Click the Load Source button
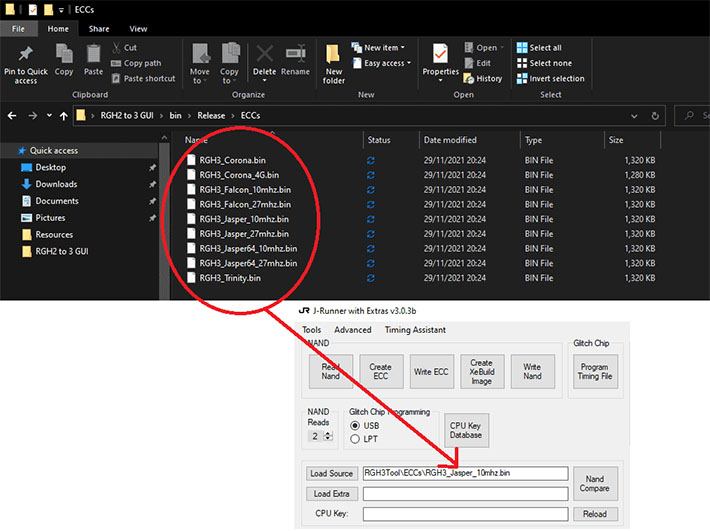The image size is (710, 531). click(331, 474)
